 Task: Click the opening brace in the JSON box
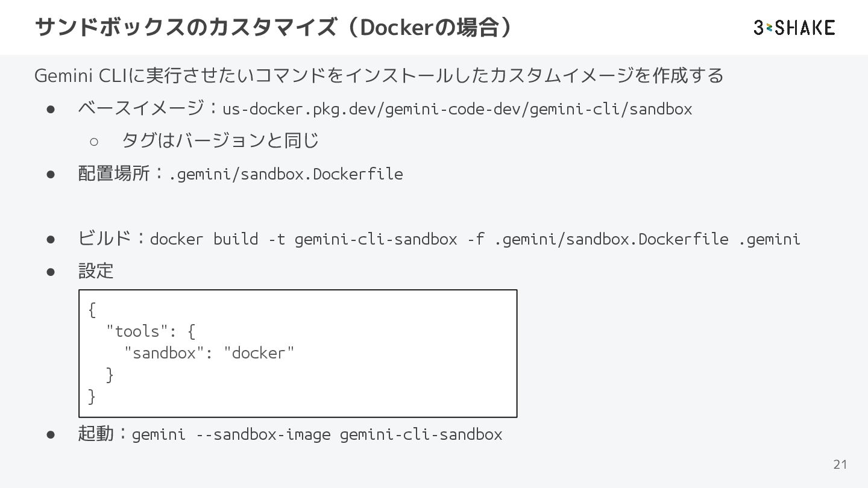click(x=92, y=310)
